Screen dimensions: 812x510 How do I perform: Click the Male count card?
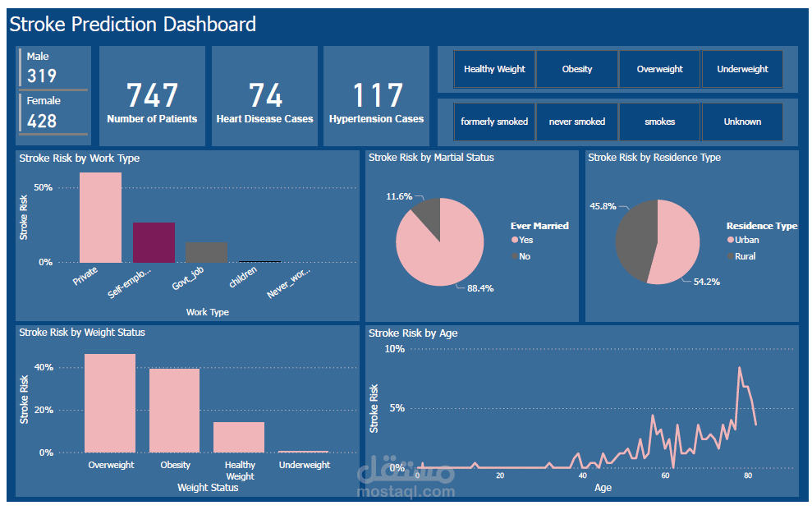53,68
